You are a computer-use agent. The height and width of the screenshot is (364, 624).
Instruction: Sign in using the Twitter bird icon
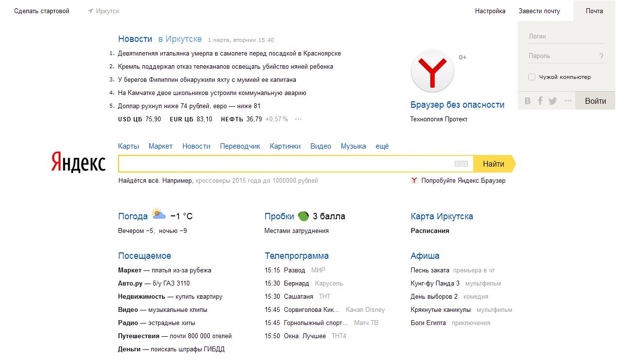[552, 101]
